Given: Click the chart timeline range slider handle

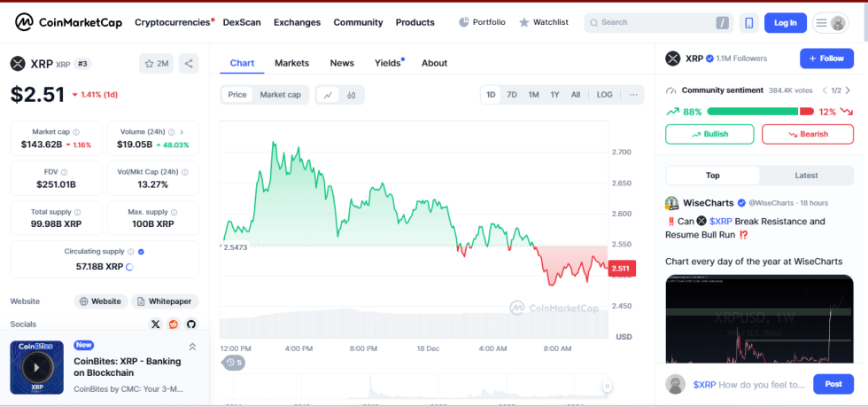Looking at the screenshot, I should 608,386.
